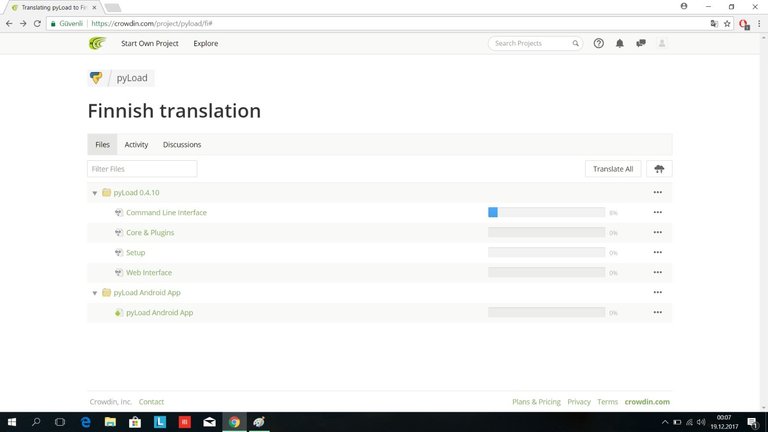
Task: Open the Terms footer link
Action: [607, 402]
